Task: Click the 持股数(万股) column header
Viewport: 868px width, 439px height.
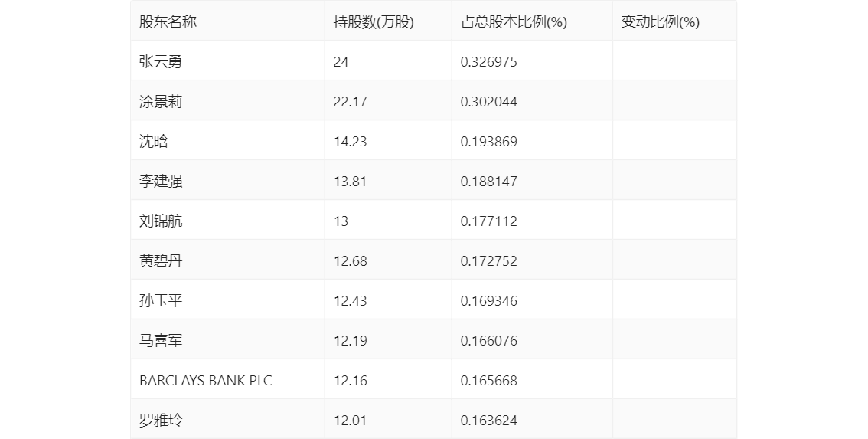Action: pyautogui.click(x=374, y=22)
